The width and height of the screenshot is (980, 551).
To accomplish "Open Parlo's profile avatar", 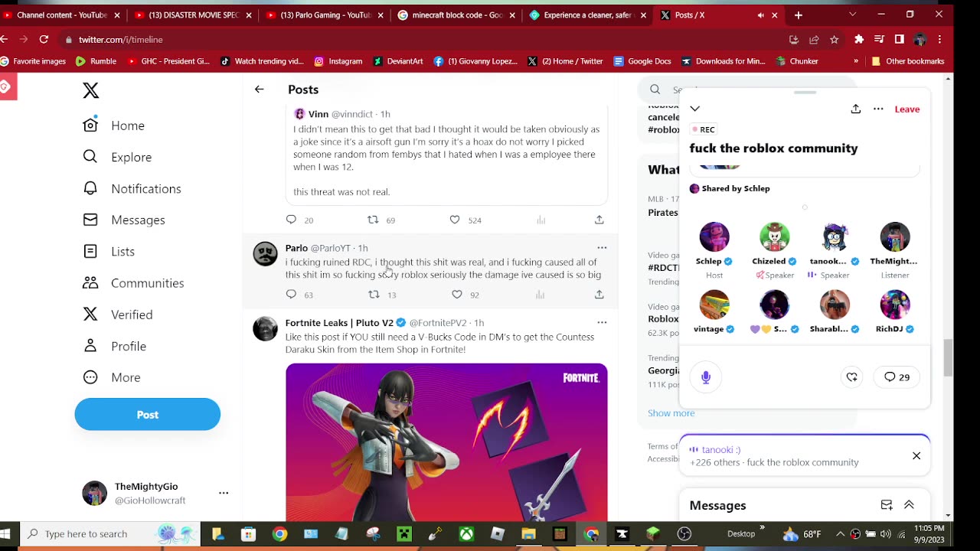I will point(266,254).
